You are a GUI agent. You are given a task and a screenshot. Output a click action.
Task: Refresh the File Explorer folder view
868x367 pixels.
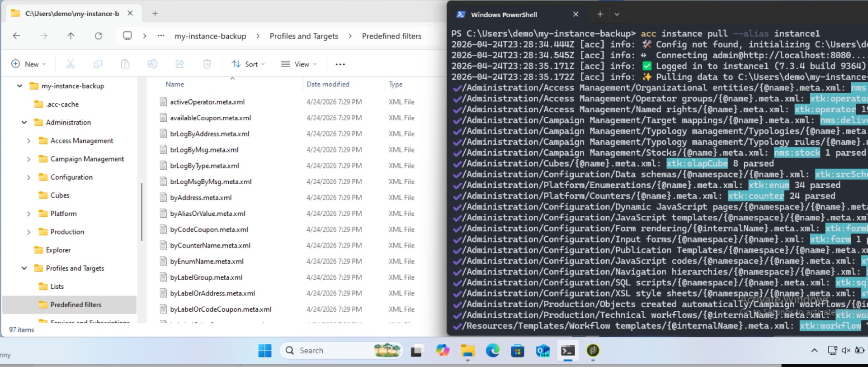click(98, 36)
